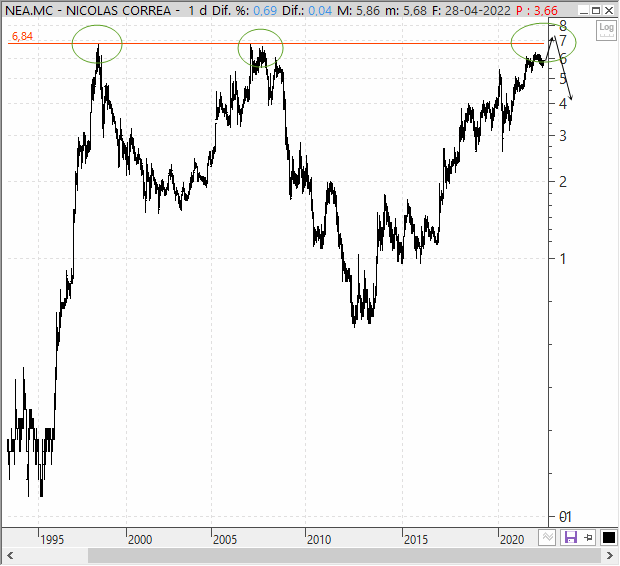The width and height of the screenshot is (620, 566).
Task: Toggle the Log scale button
Action: click(x=606, y=30)
